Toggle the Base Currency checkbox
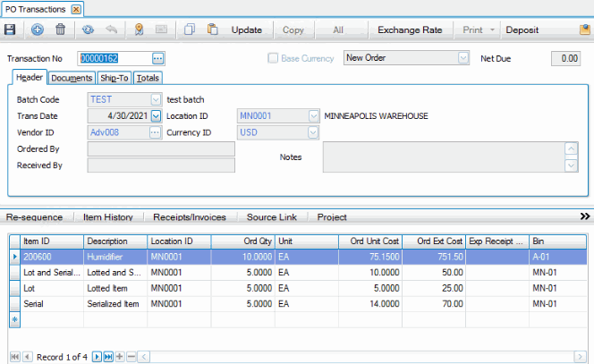The height and width of the screenshot is (364, 594). [274, 58]
